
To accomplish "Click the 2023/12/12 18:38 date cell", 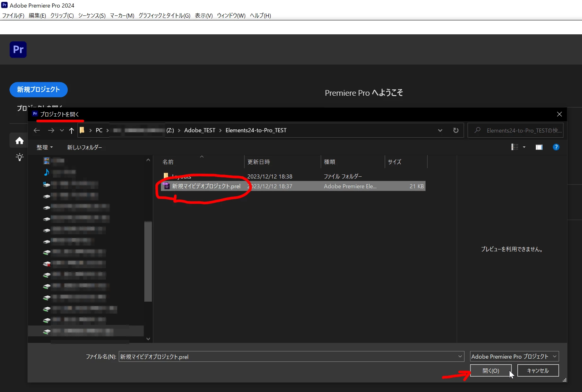I will tap(270, 176).
